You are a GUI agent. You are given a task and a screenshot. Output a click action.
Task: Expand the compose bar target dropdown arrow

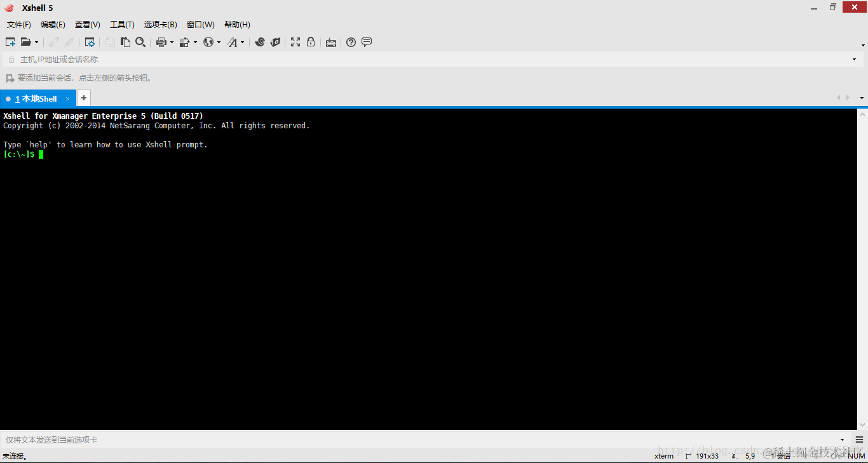pyautogui.click(x=843, y=440)
